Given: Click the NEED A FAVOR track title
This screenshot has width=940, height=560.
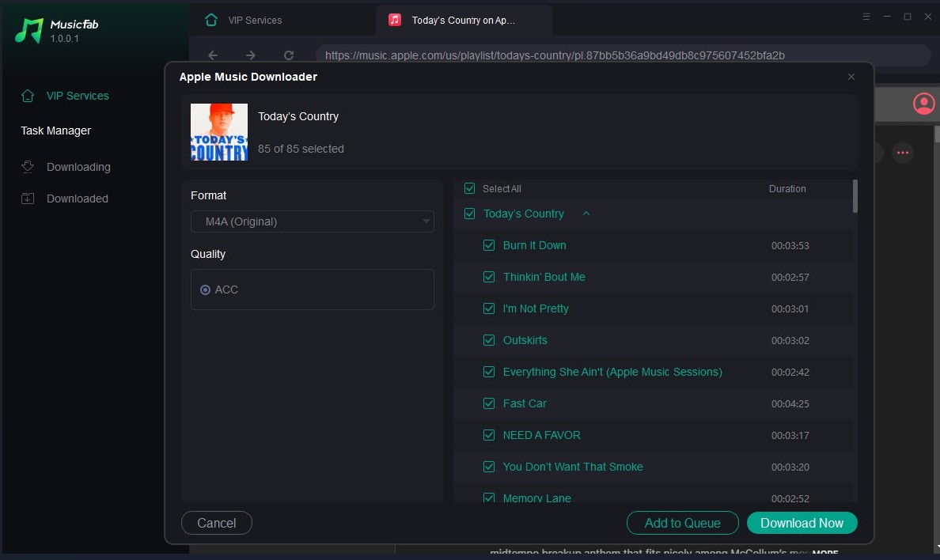Looking at the screenshot, I should pos(541,435).
